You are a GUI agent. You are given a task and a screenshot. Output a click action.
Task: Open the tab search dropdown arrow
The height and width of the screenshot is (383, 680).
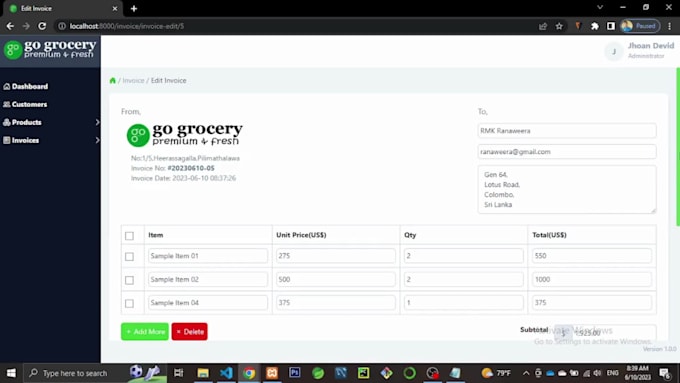pos(600,7)
